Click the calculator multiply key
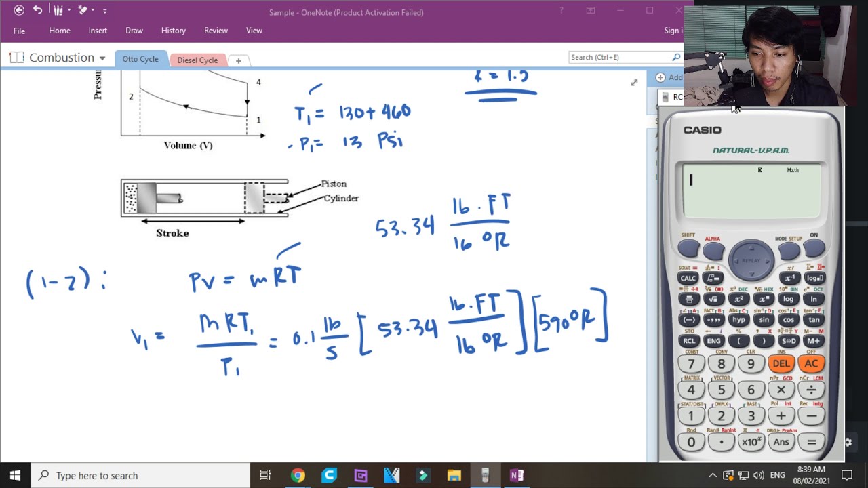This screenshot has height=488, width=868. [781, 390]
